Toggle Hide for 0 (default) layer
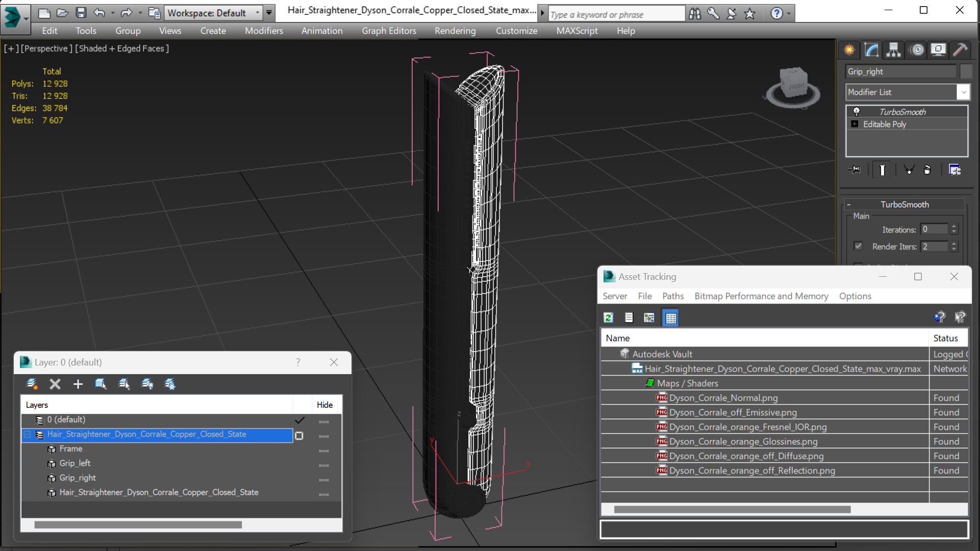 coord(324,422)
